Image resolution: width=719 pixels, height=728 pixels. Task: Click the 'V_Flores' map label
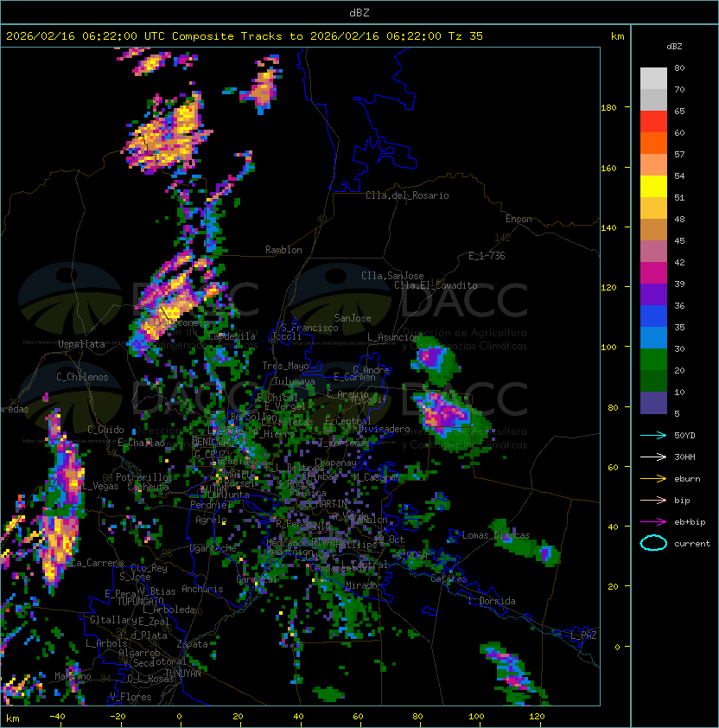(130, 697)
